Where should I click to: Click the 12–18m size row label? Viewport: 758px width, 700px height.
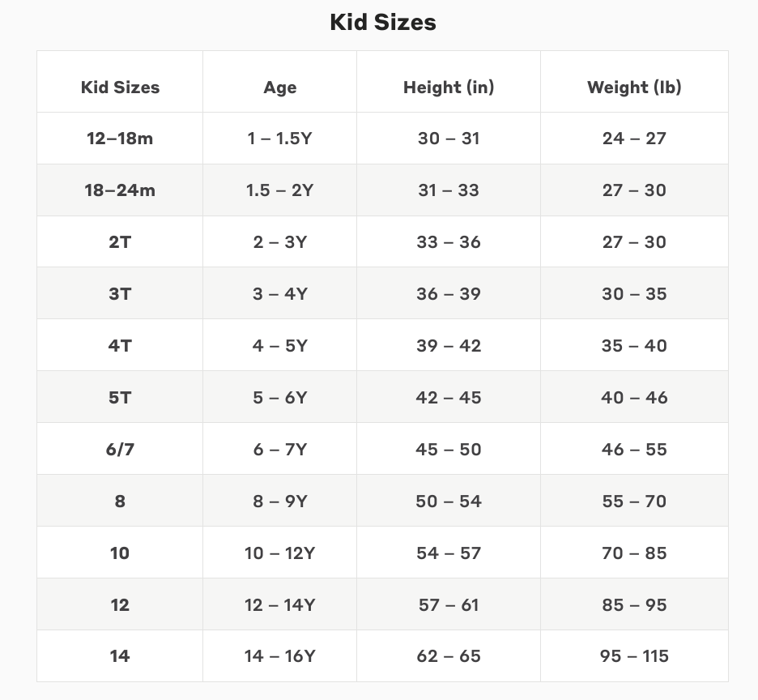[x=120, y=139]
